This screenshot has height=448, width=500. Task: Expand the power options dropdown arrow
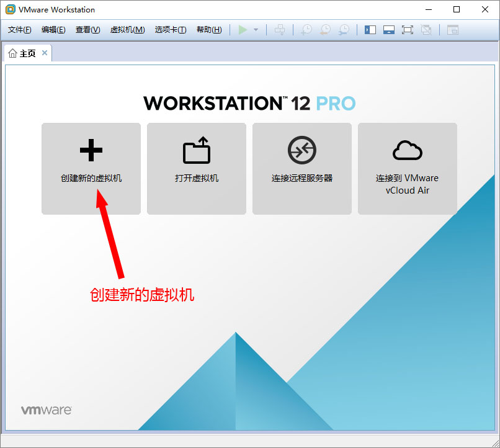coord(256,30)
